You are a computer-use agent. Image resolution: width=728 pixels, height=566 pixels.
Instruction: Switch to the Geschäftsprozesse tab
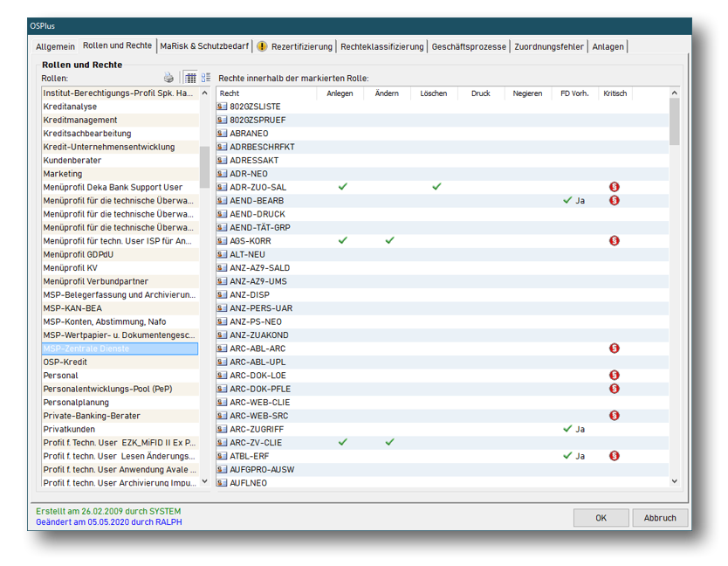coord(469,46)
